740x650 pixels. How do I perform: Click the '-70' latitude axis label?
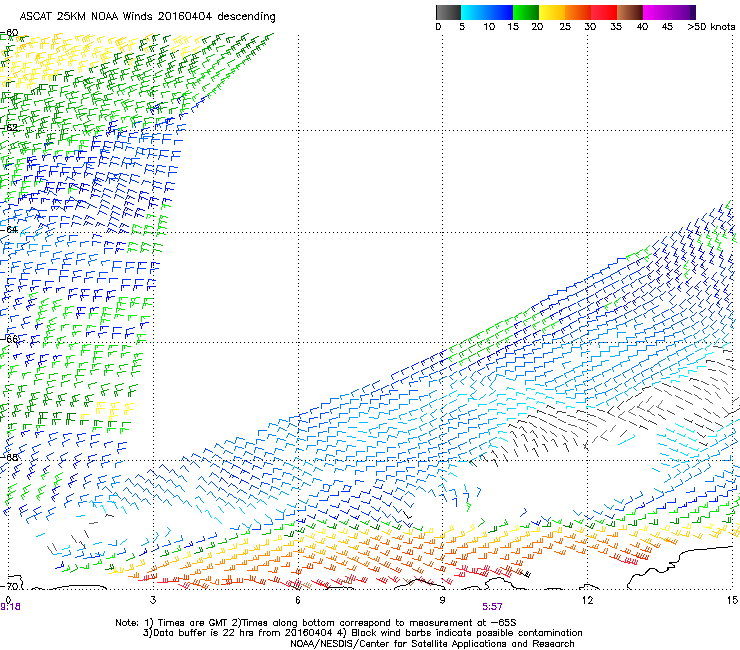point(9,586)
